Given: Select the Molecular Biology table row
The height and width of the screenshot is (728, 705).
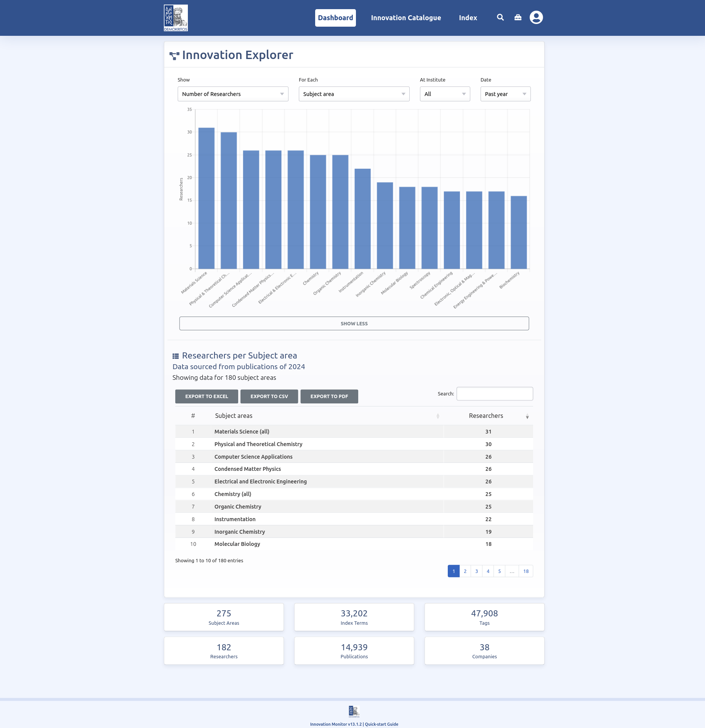Looking at the screenshot, I should tap(354, 544).
